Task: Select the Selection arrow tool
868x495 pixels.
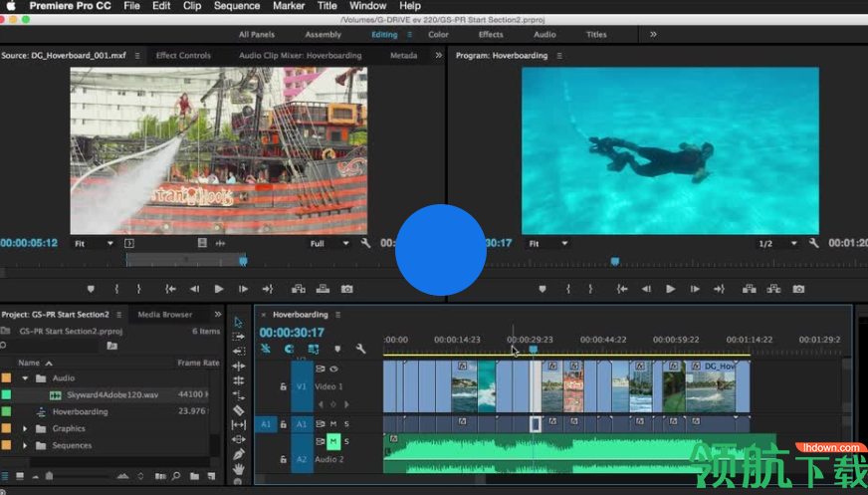Action: pyautogui.click(x=238, y=322)
